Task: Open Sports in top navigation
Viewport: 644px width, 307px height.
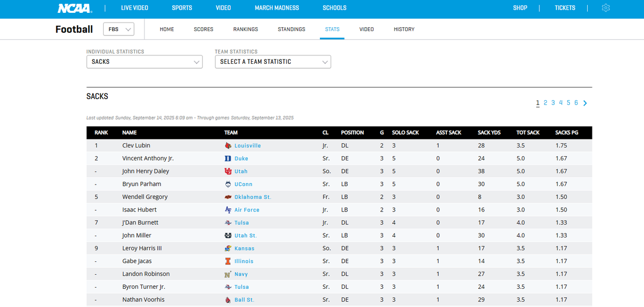Action: click(x=182, y=8)
